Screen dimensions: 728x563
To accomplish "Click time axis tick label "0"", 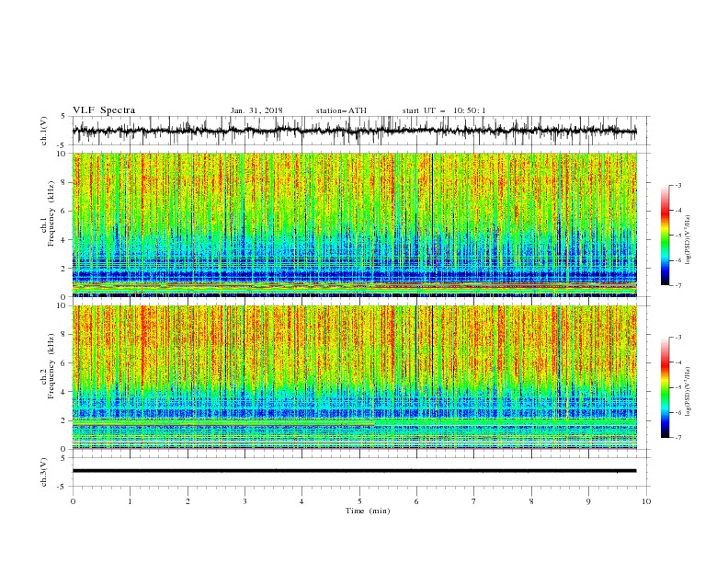I will click(73, 501).
